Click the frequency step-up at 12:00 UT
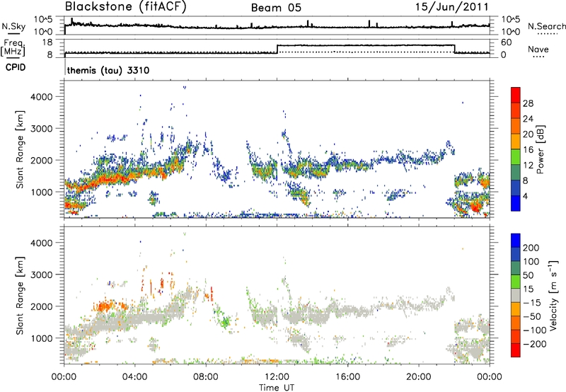 click(x=277, y=49)
